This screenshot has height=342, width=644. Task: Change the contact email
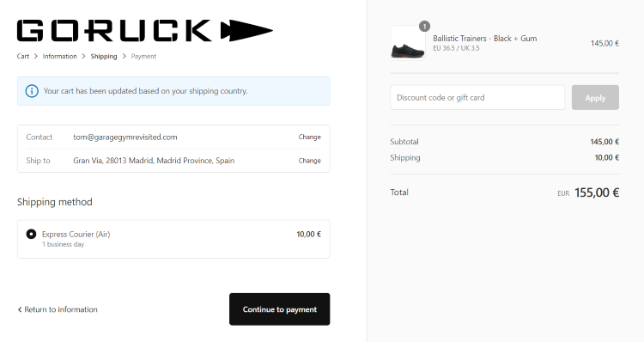310,137
